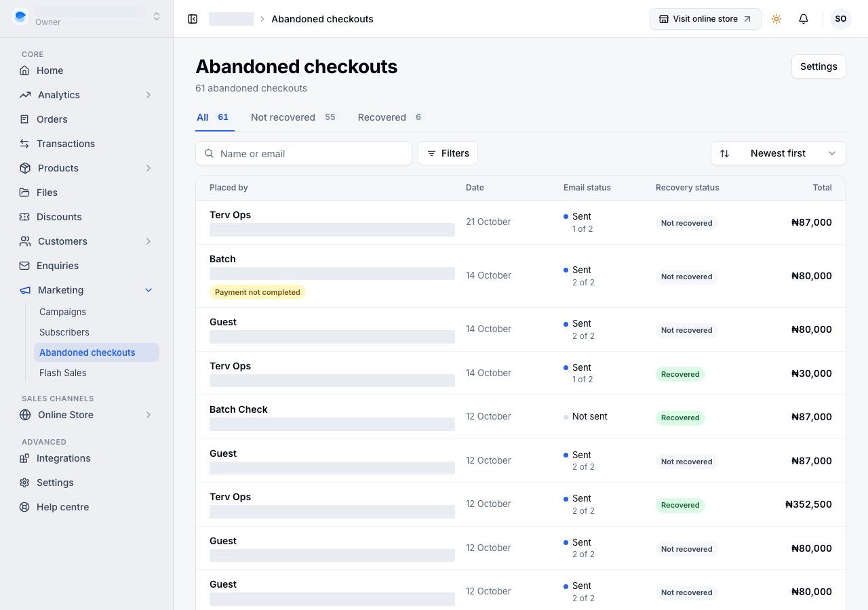
Task: Click the Recovered badge on ₦30,000 row
Action: click(680, 374)
